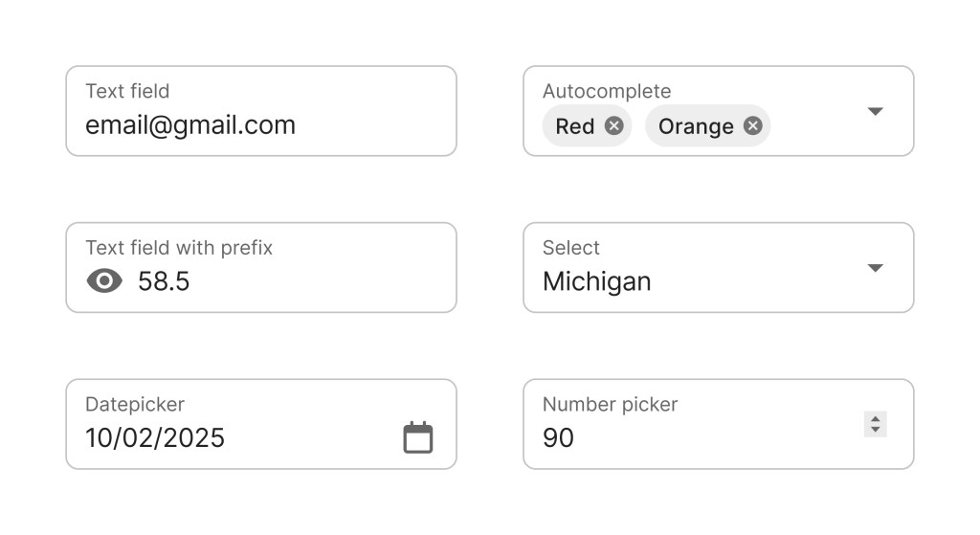This screenshot has width=980, height=535.
Task: Remove the Orange chip with its X icon
Action: (x=753, y=126)
